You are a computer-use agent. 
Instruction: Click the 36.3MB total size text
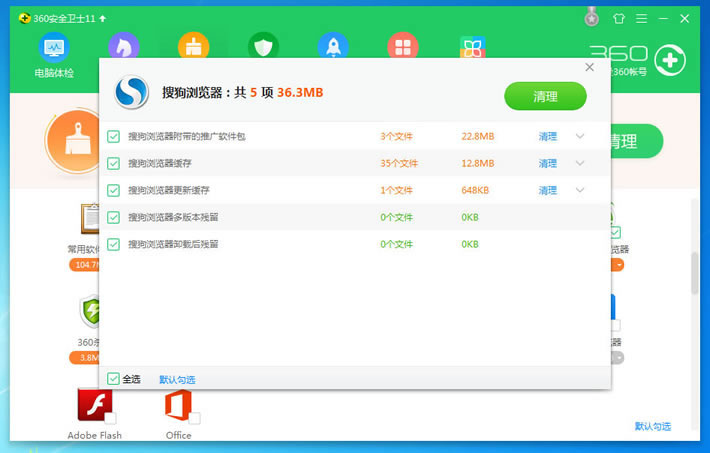pos(300,92)
